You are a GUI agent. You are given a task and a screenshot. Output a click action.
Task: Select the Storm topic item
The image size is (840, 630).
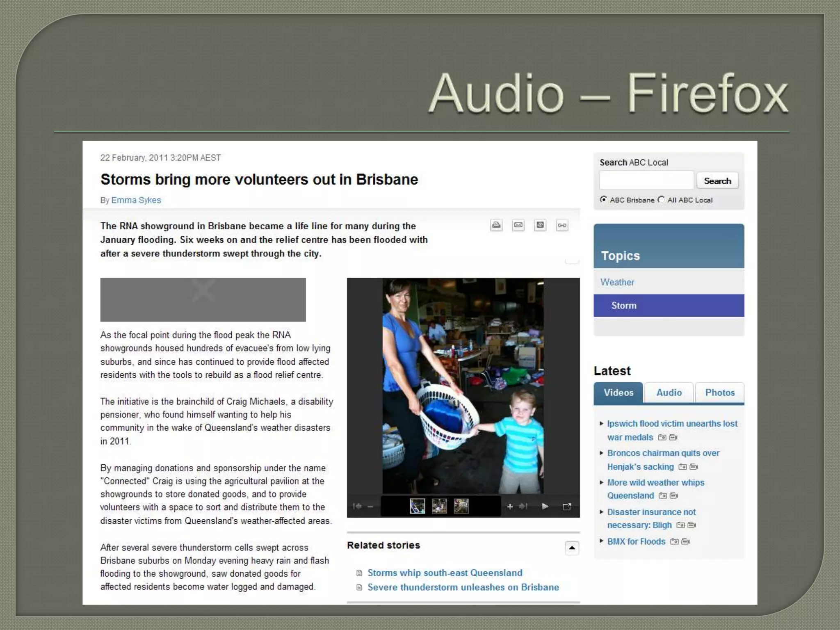[624, 306]
